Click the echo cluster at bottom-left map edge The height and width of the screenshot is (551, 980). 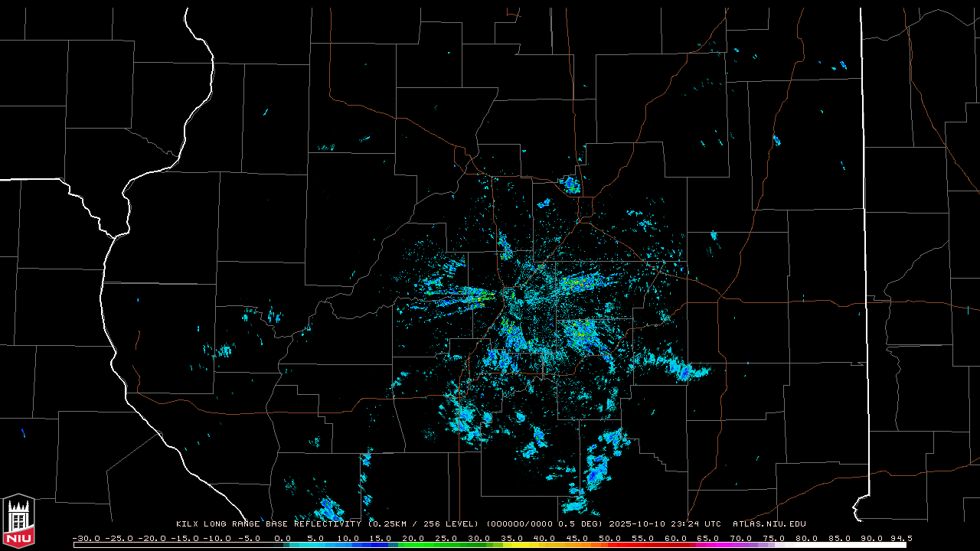[329, 508]
